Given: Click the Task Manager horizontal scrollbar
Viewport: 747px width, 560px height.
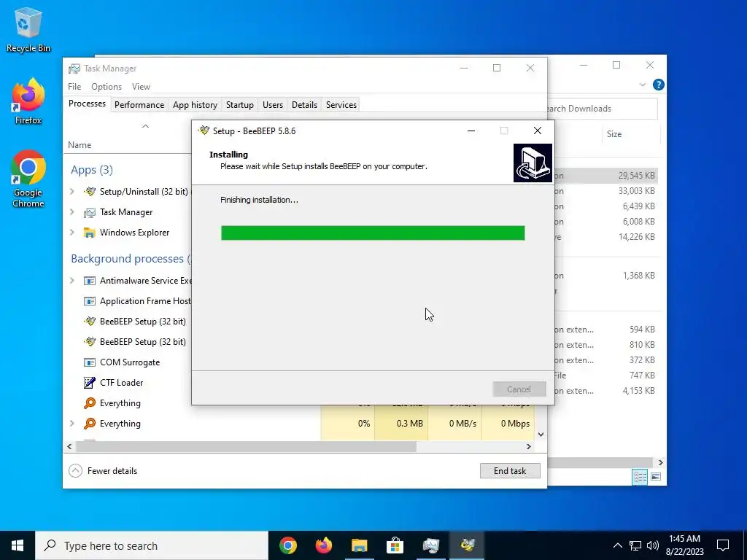Looking at the screenshot, I should pyautogui.click(x=246, y=447).
